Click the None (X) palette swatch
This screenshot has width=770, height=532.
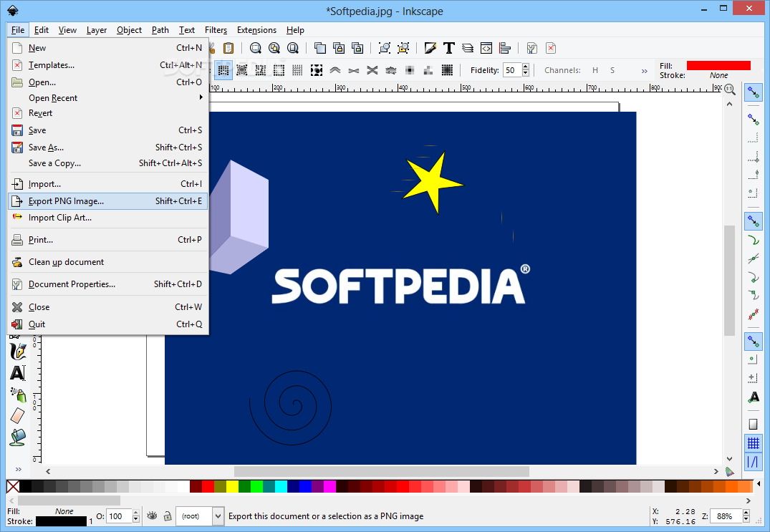click(x=13, y=486)
